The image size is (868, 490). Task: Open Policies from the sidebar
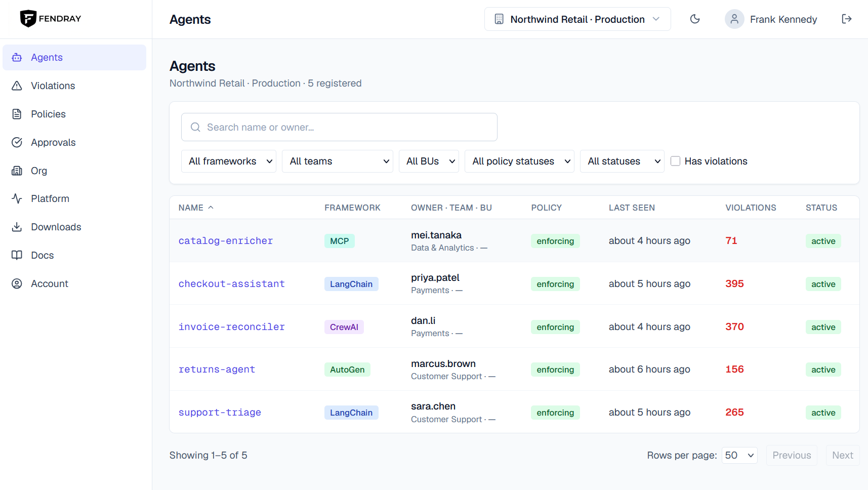coord(74,114)
